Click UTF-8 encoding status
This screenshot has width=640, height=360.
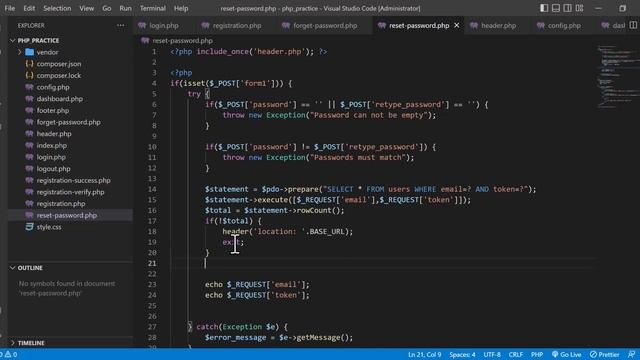click(492, 354)
